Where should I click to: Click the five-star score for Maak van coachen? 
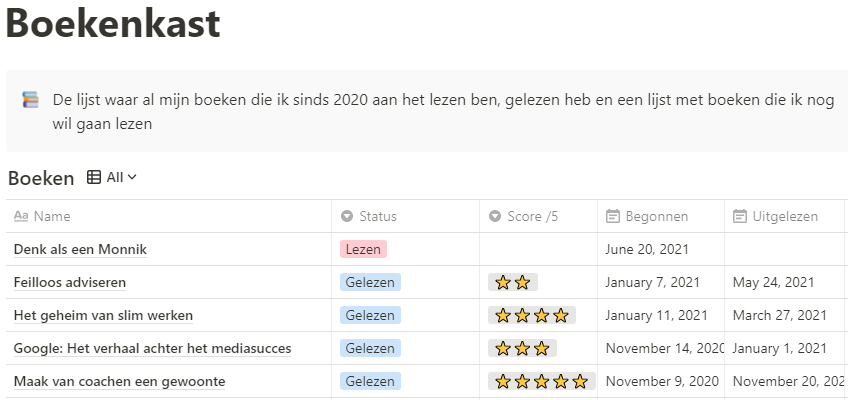(x=541, y=381)
